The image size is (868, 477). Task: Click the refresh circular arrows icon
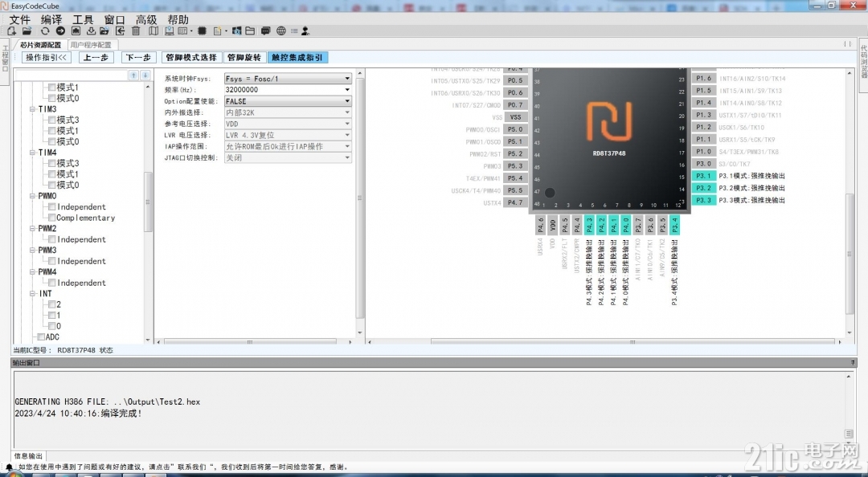click(45, 31)
